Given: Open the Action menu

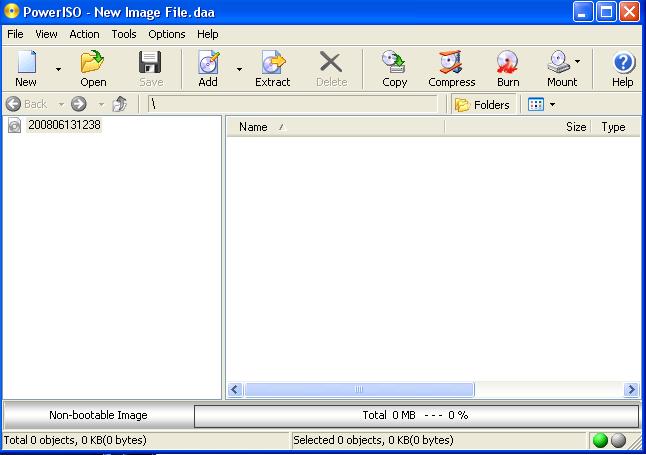Looking at the screenshot, I should pyautogui.click(x=84, y=34).
